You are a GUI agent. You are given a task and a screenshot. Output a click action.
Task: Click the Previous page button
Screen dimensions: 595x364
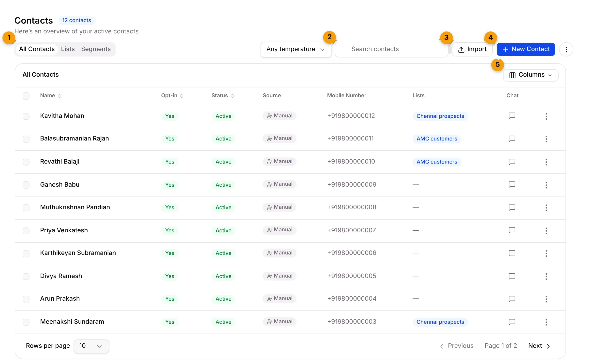(x=457, y=346)
